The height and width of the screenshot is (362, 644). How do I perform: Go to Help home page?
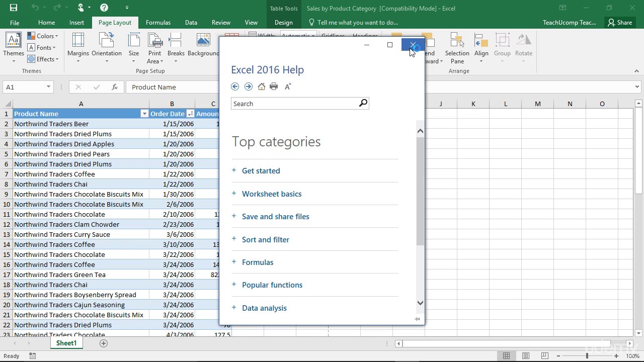click(x=261, y=86)
